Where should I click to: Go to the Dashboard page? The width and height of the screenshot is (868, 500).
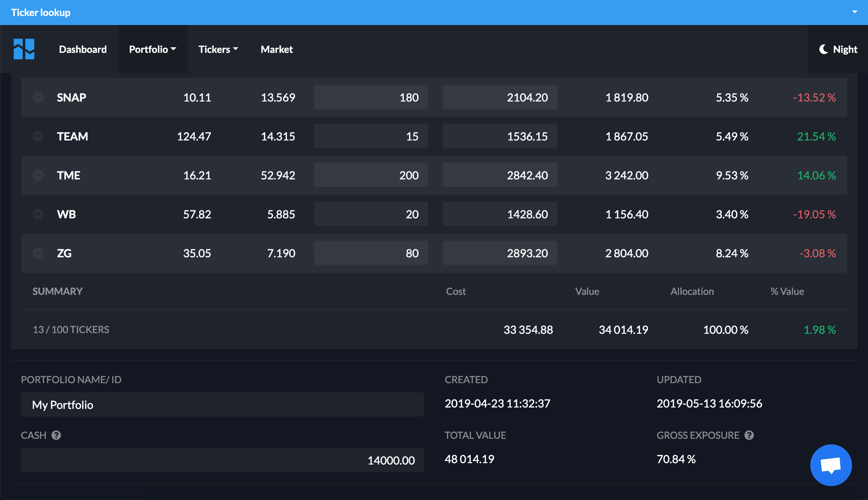coord(83,49)
